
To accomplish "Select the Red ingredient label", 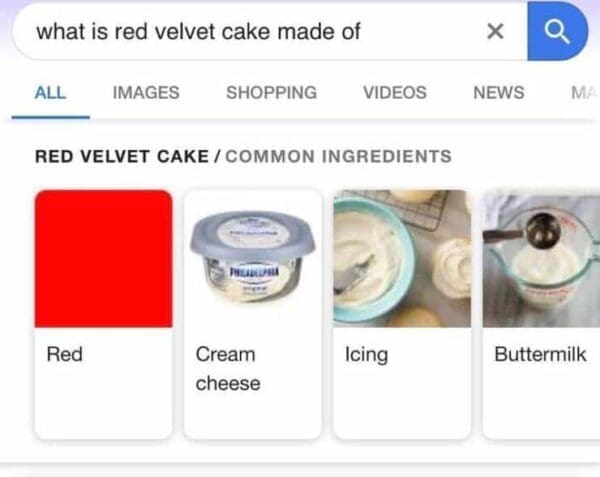I will click(x=64, y=354).
